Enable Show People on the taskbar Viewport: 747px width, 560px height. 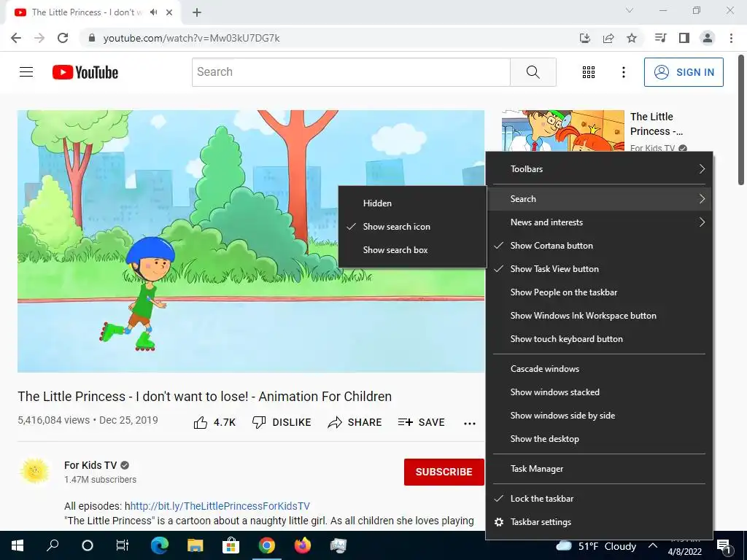[599, 292]
